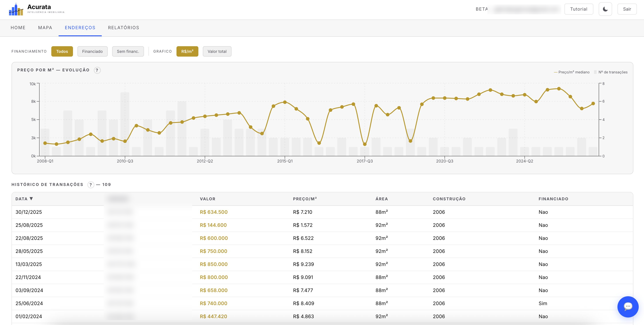Open the chat support bubble
644x325 pixels.
pyautogui.click(x=628, y=307)
